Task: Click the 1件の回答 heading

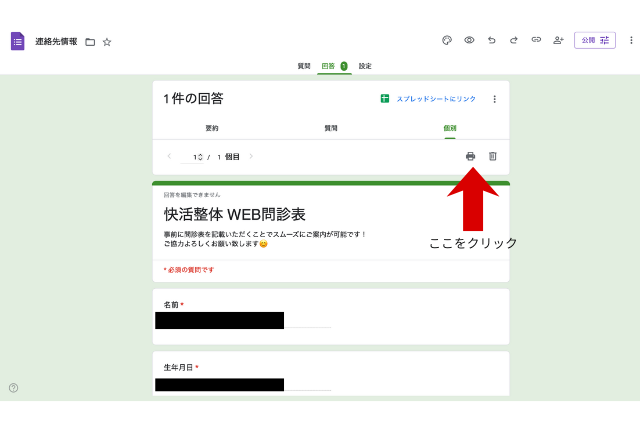Action: pyautogui.click(x=193, y=99)
